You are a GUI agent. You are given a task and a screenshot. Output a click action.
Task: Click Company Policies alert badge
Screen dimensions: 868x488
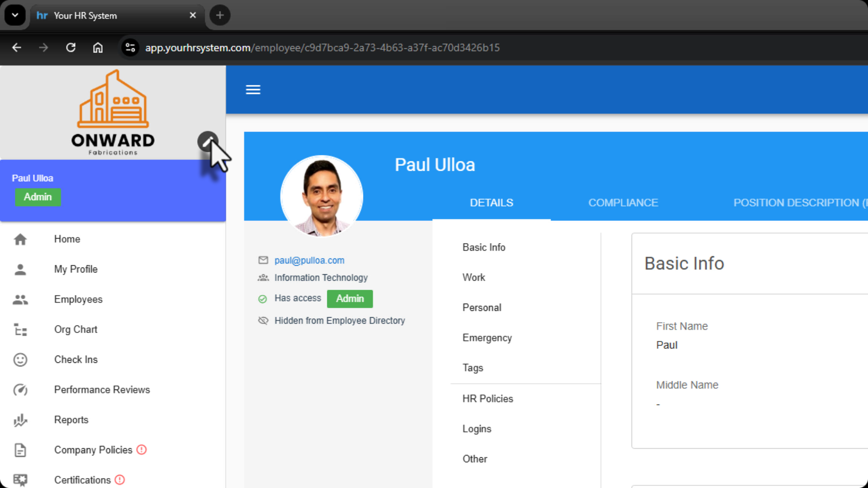click(142, 450)
